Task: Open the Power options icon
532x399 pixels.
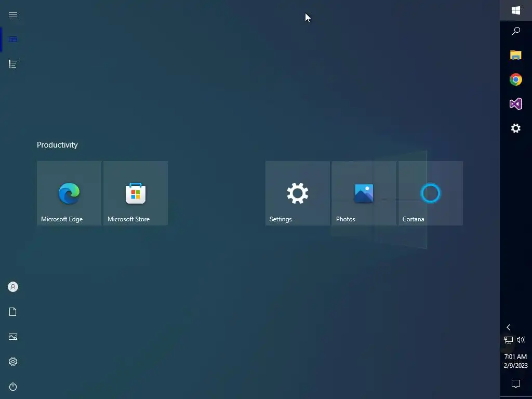Action: 13,387
